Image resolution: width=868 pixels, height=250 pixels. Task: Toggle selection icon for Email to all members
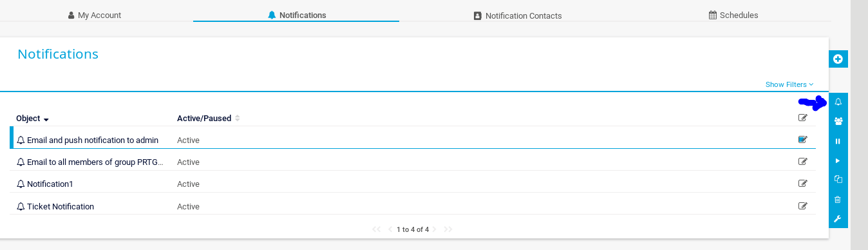(x=803, y=161)
